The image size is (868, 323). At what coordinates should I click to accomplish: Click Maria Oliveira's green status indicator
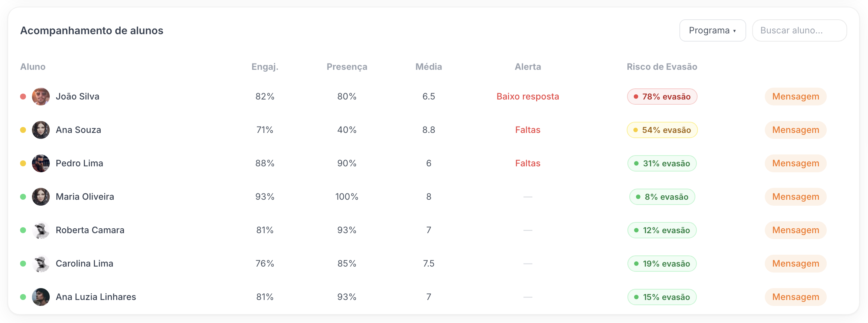[23, 196]
